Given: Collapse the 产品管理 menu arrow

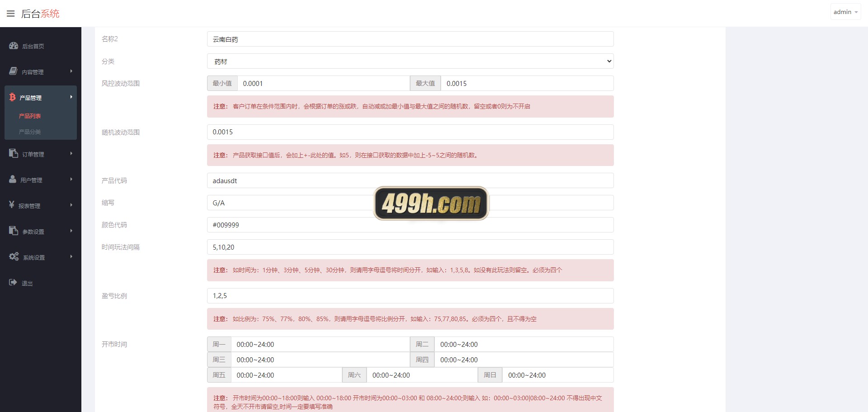Looking at the screenshot, I should tap(71, 97).
